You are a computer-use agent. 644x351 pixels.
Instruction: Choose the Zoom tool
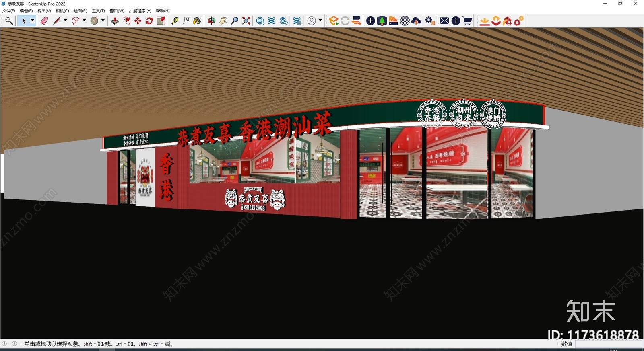point(234,21)
